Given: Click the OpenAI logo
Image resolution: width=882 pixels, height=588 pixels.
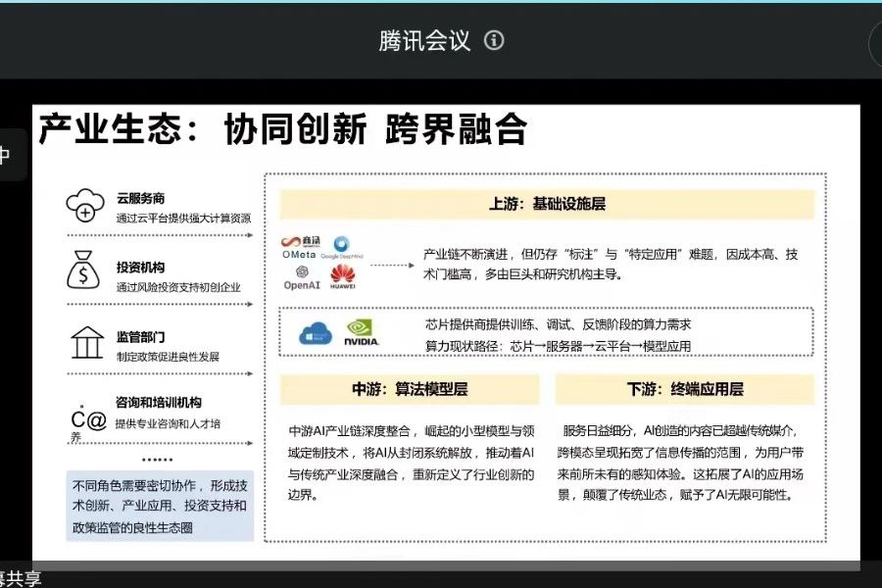Looking at the screenshot, I should 303,278.
